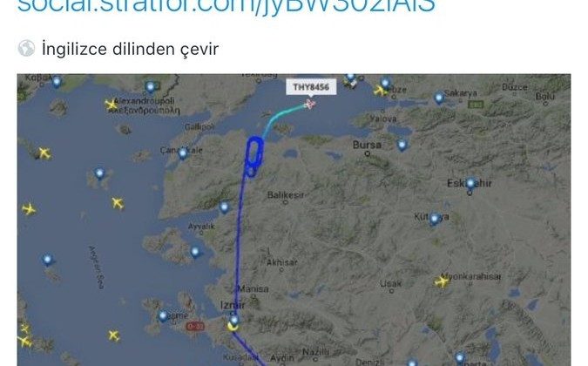Open the social.stratfor.com link

pyautogui.click(x=226, y=6)
